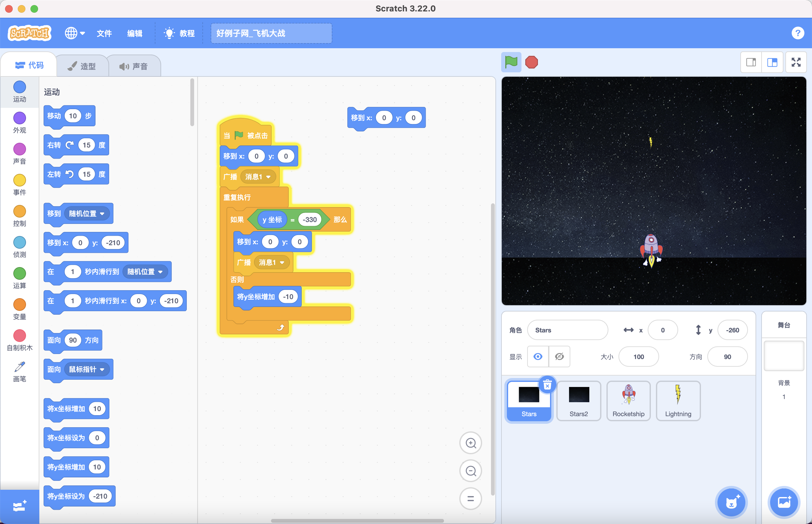Screen dimensions: 812x524
Task: Select the 变量 block category
Action: tap(20, 309)
